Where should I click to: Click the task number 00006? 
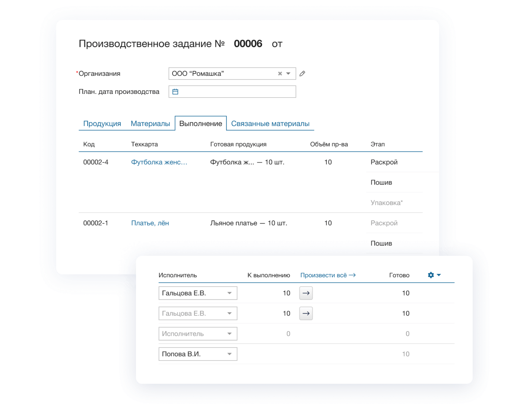click(x=248, y=44)
